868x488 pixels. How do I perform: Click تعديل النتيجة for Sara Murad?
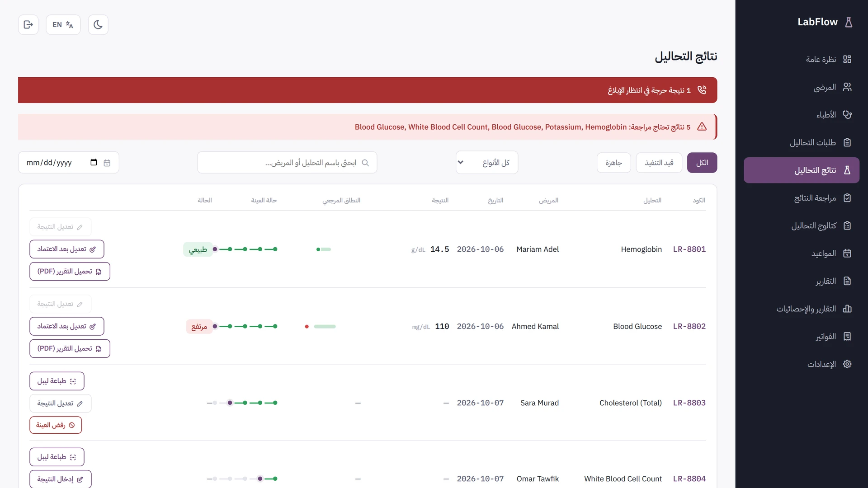(61, 403)
